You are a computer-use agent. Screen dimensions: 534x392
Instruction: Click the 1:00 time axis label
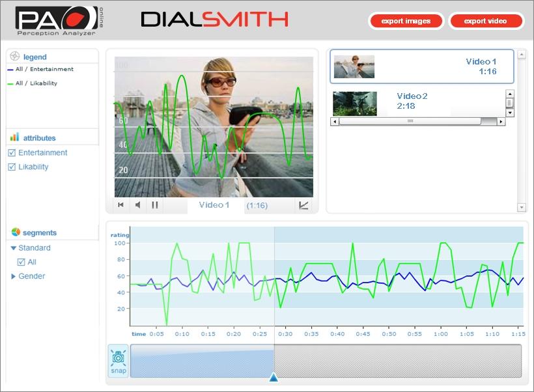pyautogui.click(x=441, y=334)
